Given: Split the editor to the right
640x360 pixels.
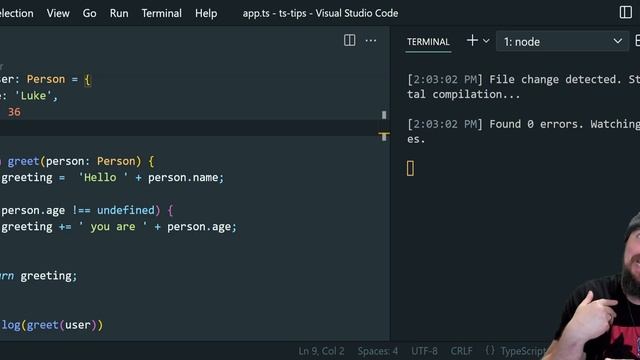Looking at the screenshot, I should (x=349, y=40).
